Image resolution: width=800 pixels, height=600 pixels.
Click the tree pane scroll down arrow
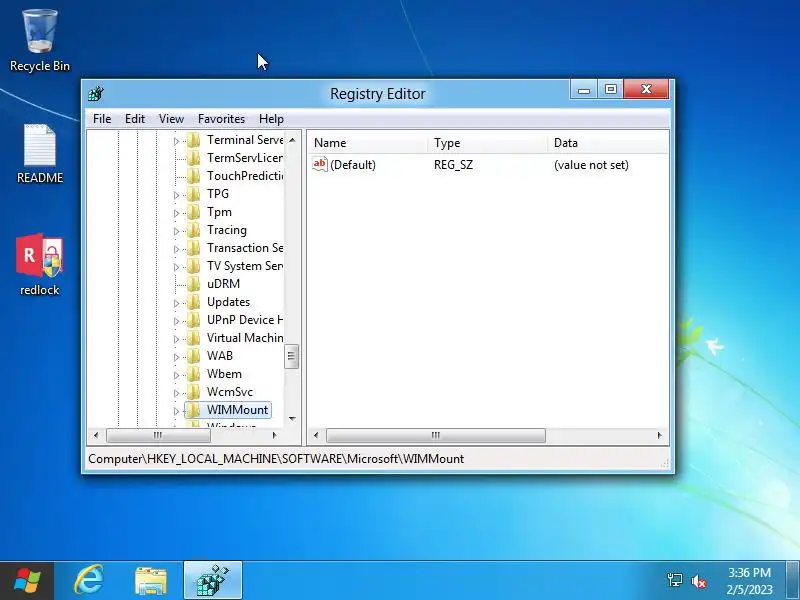(292, 419)
